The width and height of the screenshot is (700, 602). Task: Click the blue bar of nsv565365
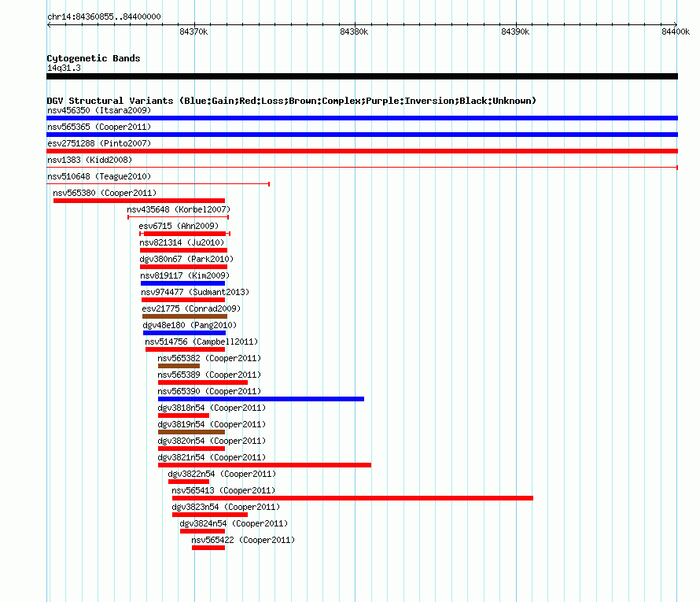(x=362, y=135)
